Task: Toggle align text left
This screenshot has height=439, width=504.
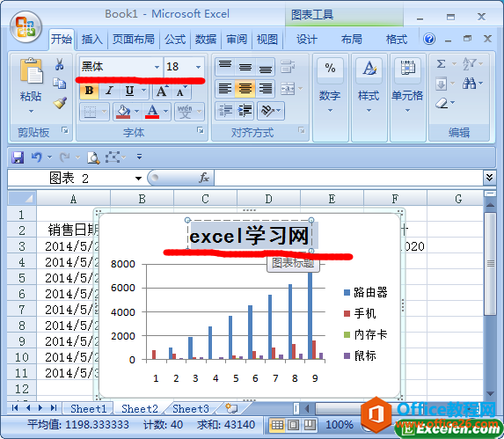Action: 225,88
